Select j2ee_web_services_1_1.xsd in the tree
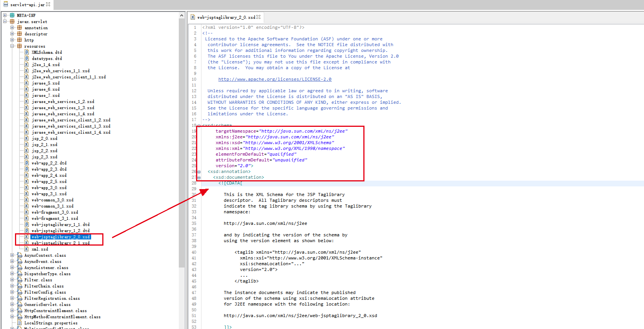 point(61,71)
